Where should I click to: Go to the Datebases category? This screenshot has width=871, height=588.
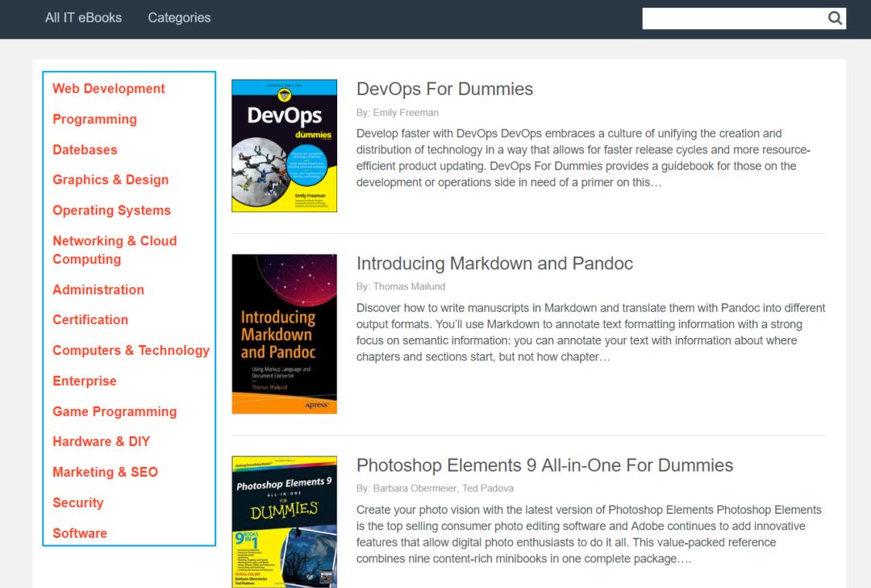85,149
